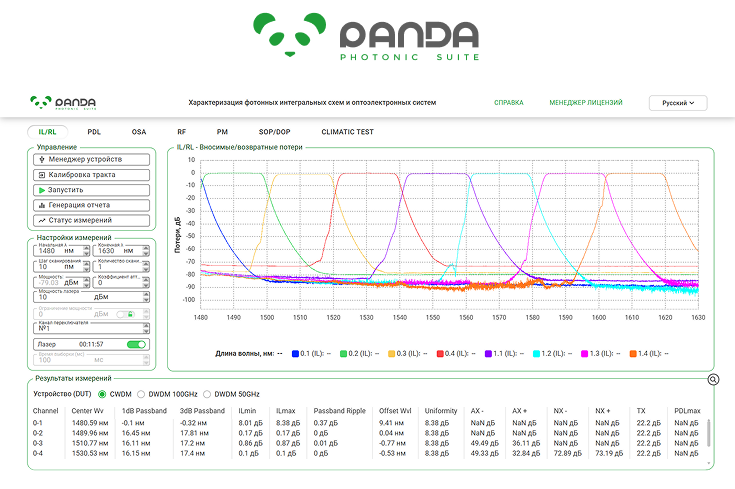The width and height of the screenshot is (735, 489).
Task: Open Менеджер устройств
Action: 91,159
